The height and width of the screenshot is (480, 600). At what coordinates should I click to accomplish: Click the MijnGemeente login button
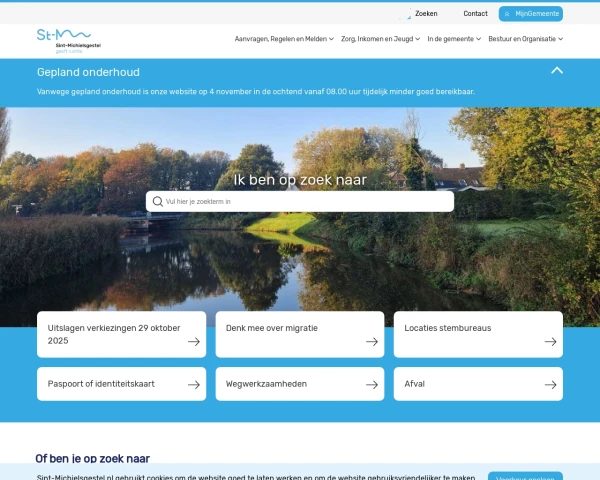(x=531, y=14)
